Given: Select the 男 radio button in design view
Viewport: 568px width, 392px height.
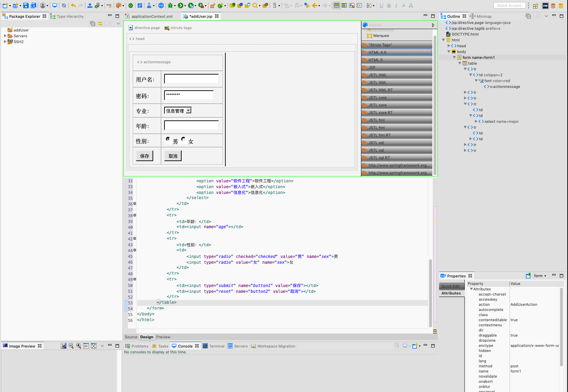Looking at the screenshot, I should point(168,139).
